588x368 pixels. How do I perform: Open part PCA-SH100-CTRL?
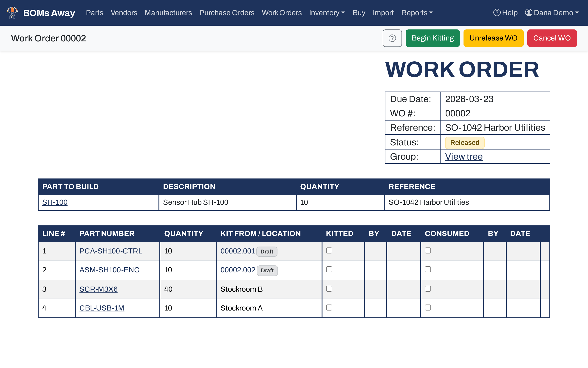click(x=111, y=251)
